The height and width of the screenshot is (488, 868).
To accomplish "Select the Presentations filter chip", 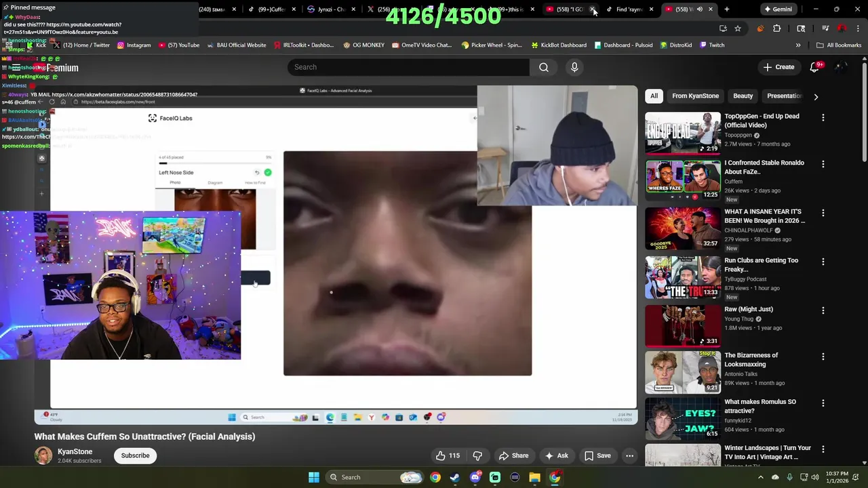I will tap(784, 96).
